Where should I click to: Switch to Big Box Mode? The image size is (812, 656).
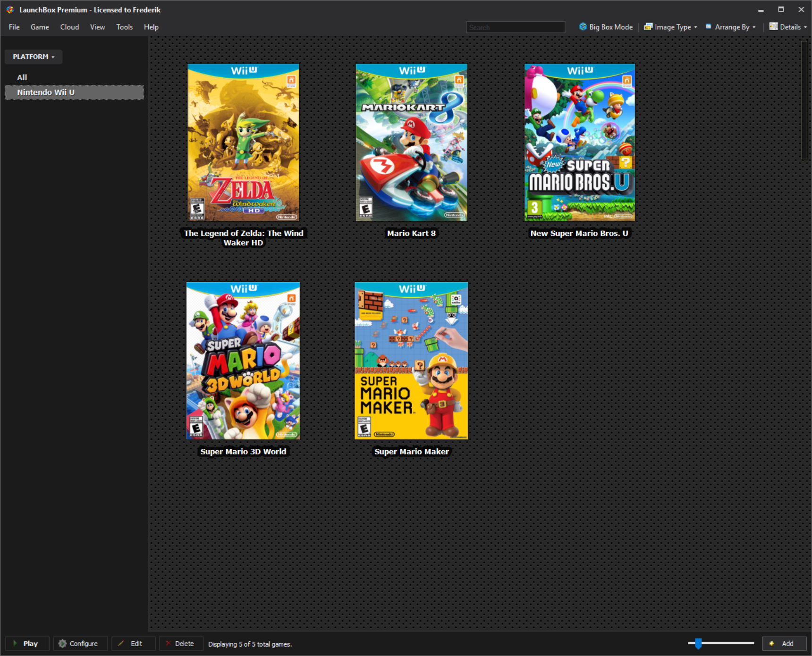tap(606, 27)
